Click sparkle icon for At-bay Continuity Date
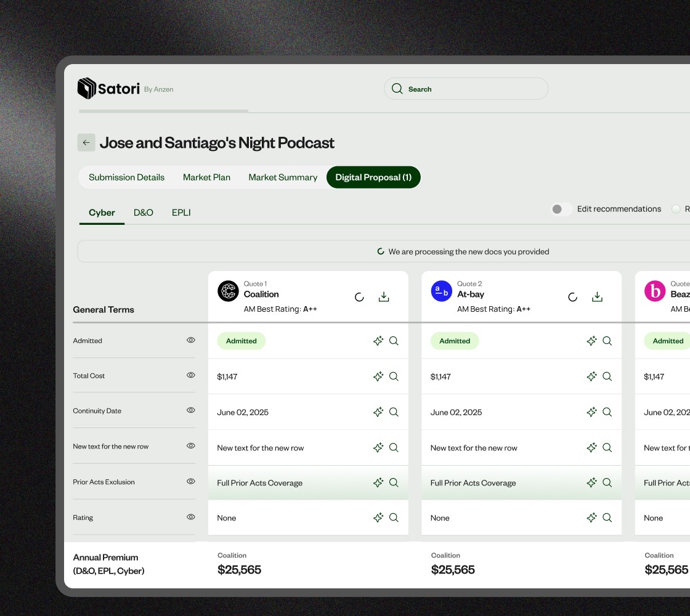Image resolution: width=690 pixels, height=616 pixels. point(591,412)
